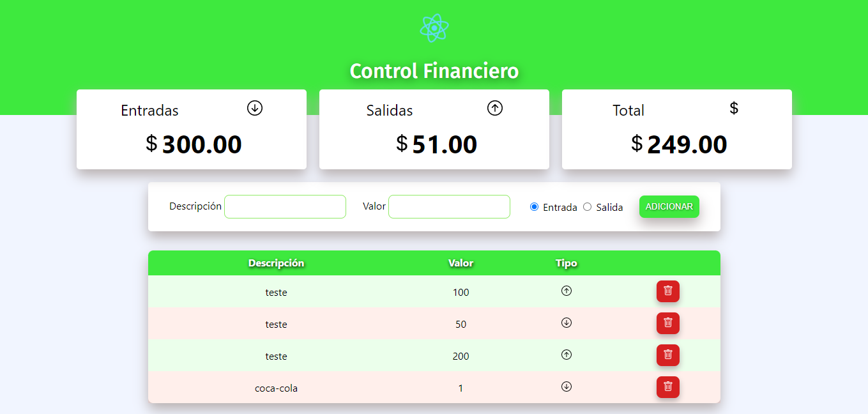Screen dimensions: 868x414
Task: Click the React logo at the top
Action: tap(434, 27)
